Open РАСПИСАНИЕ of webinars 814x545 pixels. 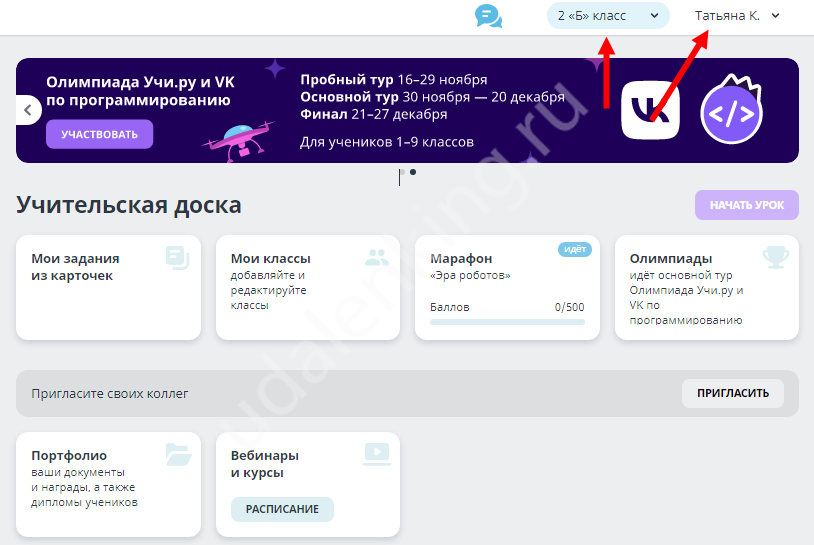(282, 509)
